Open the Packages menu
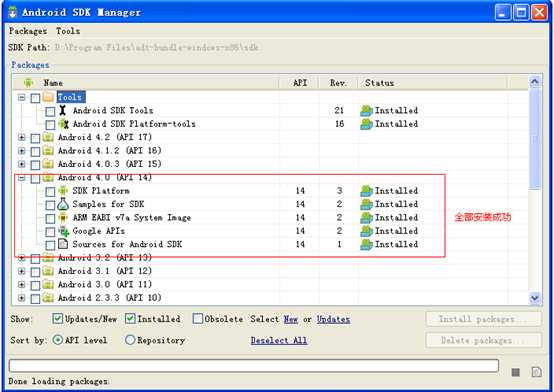The image size is (554, 392). 28,31
